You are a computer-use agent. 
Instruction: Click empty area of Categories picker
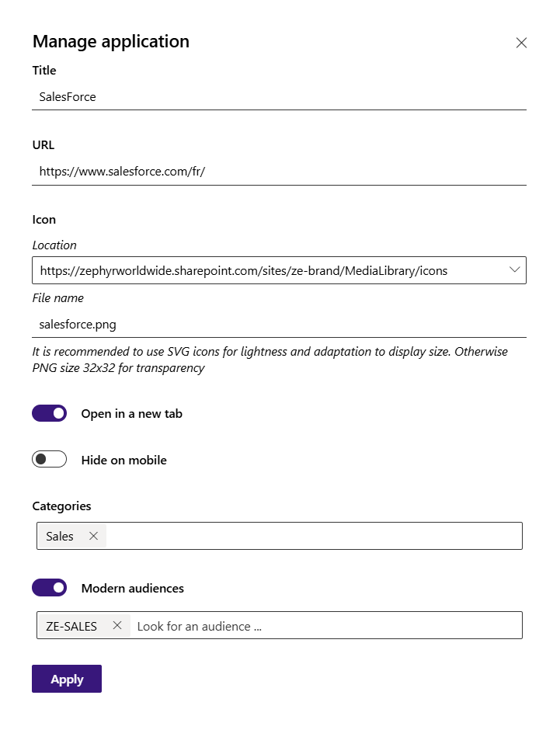[x=315, y=536]
